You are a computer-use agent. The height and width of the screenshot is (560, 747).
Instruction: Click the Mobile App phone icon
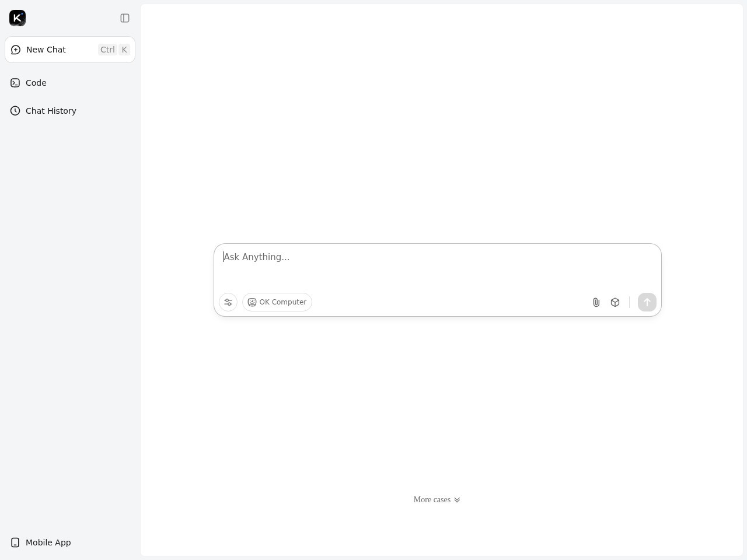coord(15,542)
